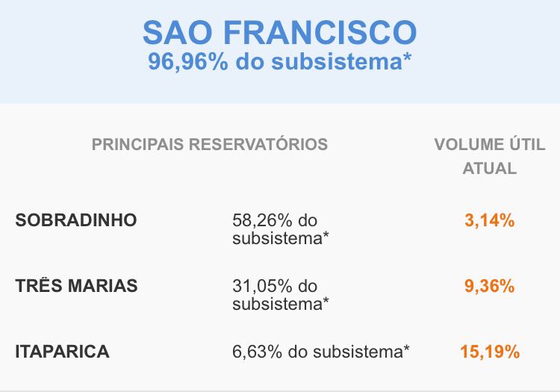
Task: Click the 31,05% do subsistema text
Action: pyautogui.click(x=280, y=295)
